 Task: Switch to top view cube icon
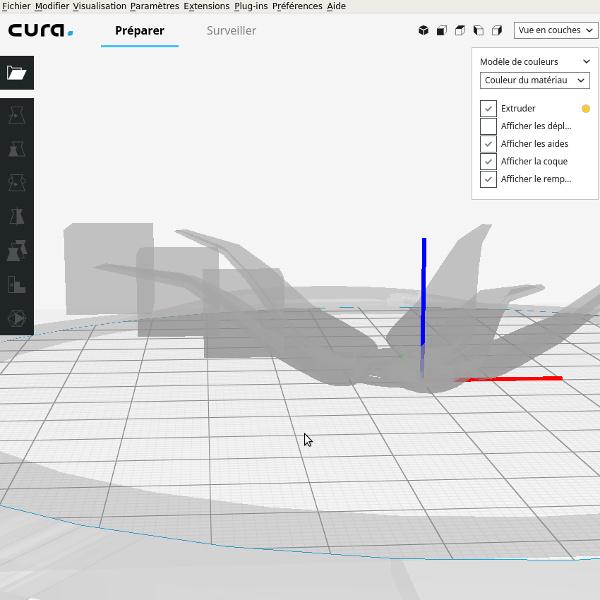click(x=460, y=30)
